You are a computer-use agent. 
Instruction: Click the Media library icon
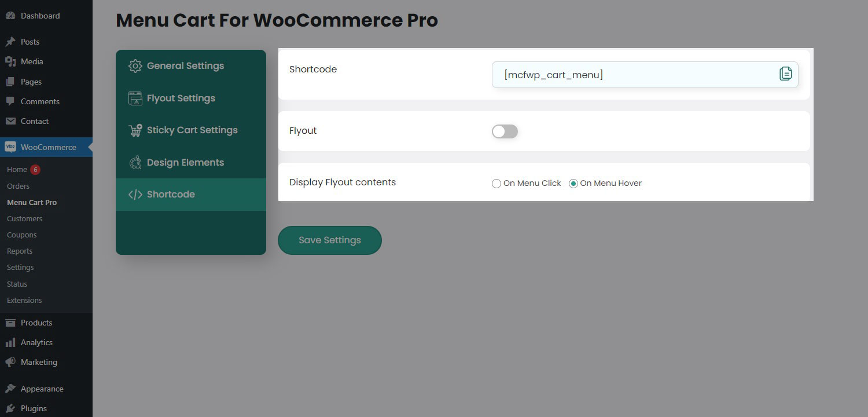pyautogui.click(x=10, y=61)
